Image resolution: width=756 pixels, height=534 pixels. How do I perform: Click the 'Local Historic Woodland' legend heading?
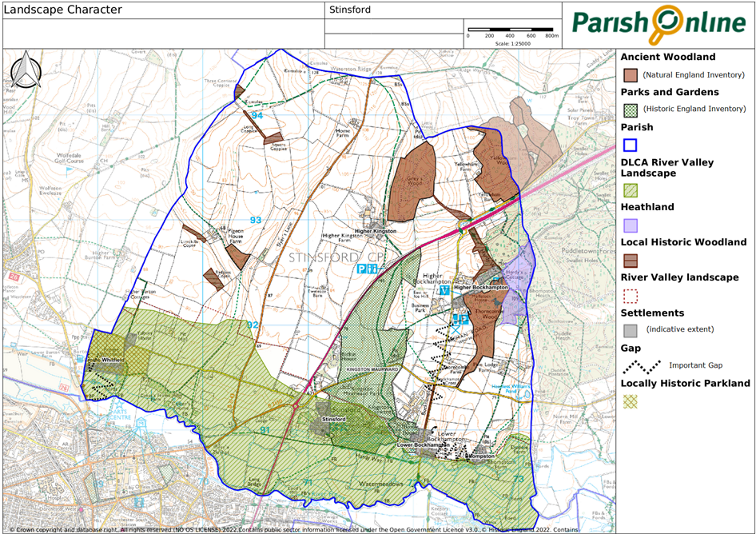tap(684, 242)
